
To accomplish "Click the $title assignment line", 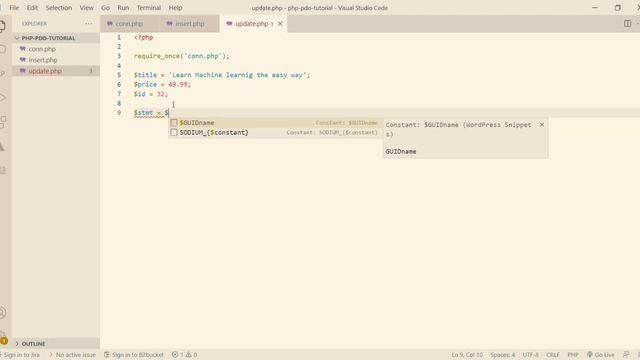I will tap(222, 75).
